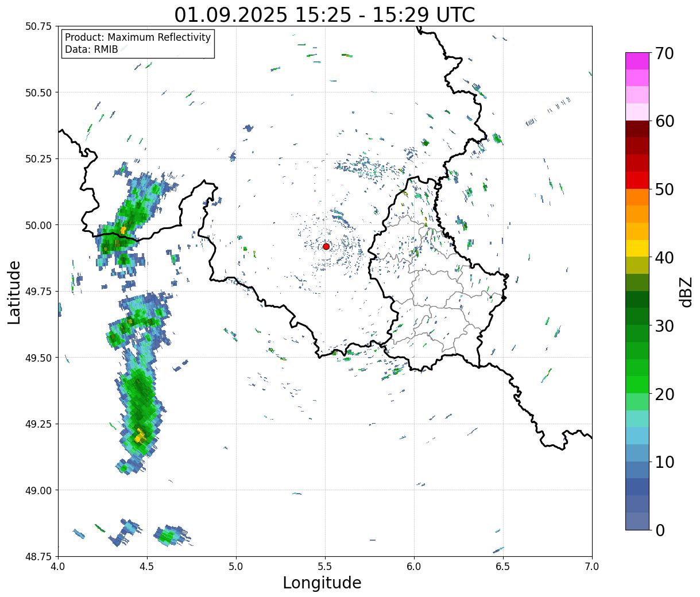Click the 49.00 latitude tick label
700x597 pixels.
pyautogui.click(x=38, y=490)
